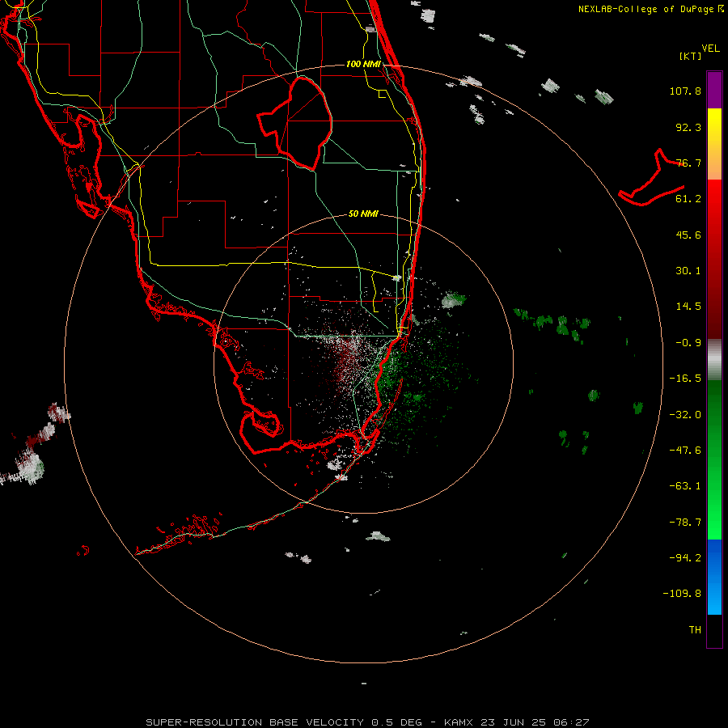Click the 45.6 legend value
The image size is (728, 728).
(688, 235)
